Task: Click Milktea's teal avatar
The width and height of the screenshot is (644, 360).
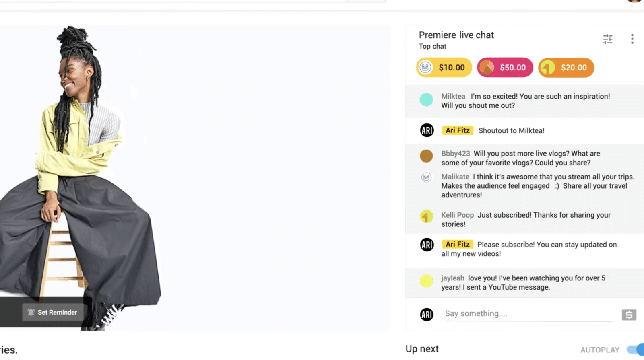Action: pyautogui.click(x=426, y=99)
